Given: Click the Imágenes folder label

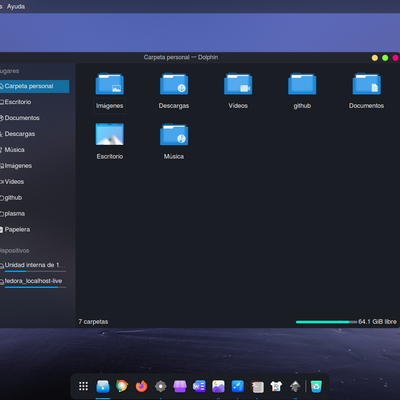Looking at the screenshot, I should pos(110,106).
